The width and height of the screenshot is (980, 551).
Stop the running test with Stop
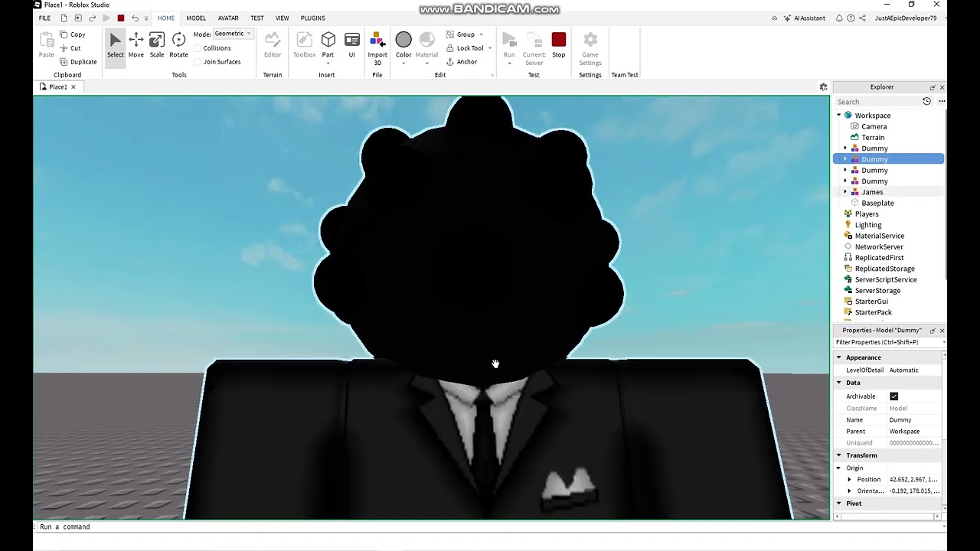559,45
